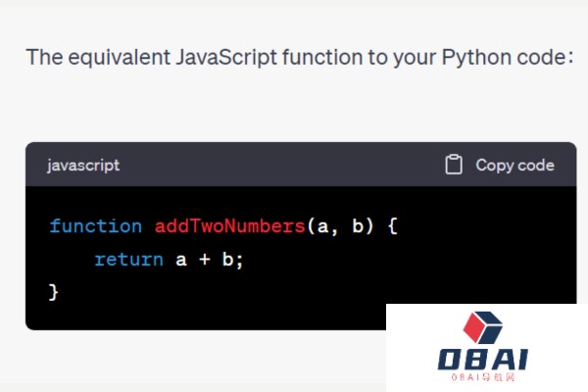Click parameter b inside the function parentheses

[358, 226]
